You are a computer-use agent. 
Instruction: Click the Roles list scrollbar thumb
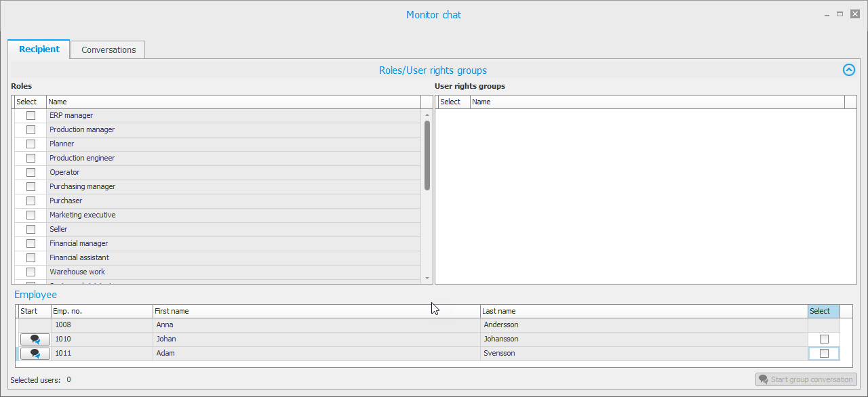(427, 155)
